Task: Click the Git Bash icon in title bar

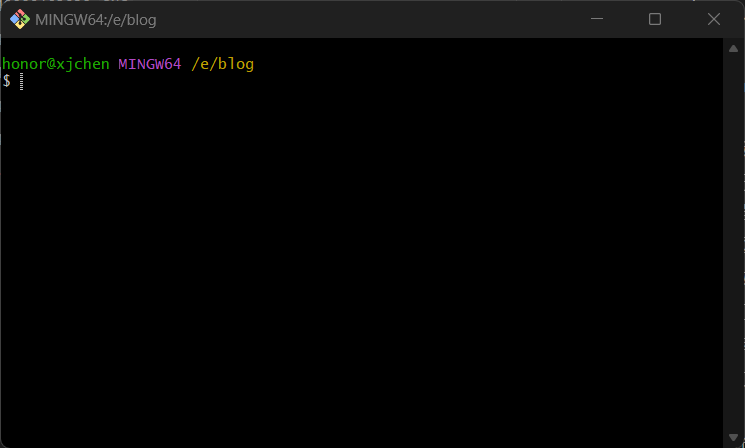Action: coord(19,19)
